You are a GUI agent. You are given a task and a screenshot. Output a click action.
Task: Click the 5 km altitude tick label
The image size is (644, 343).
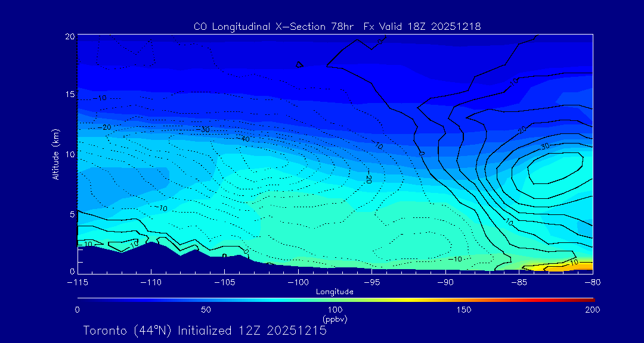click(72, 213)
